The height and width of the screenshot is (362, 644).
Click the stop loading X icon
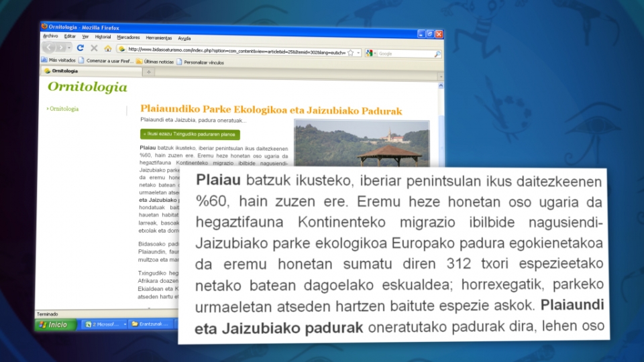pyautogui.click(x=94, y=48)
